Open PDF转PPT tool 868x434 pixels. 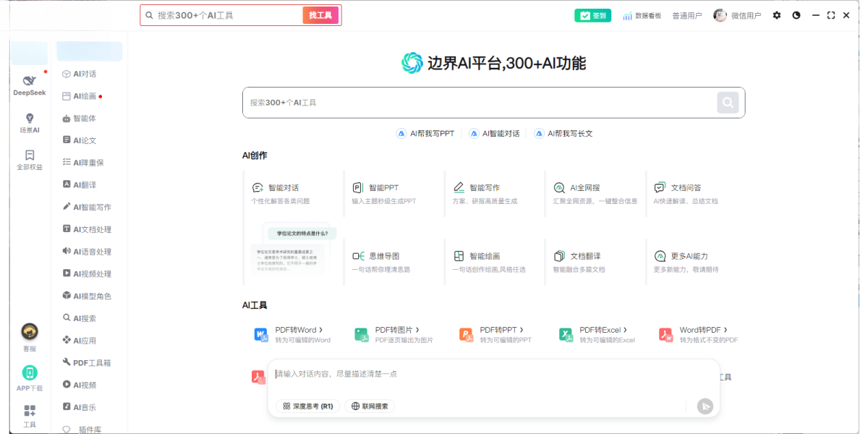pyautogui.click(x=495, y=334)
